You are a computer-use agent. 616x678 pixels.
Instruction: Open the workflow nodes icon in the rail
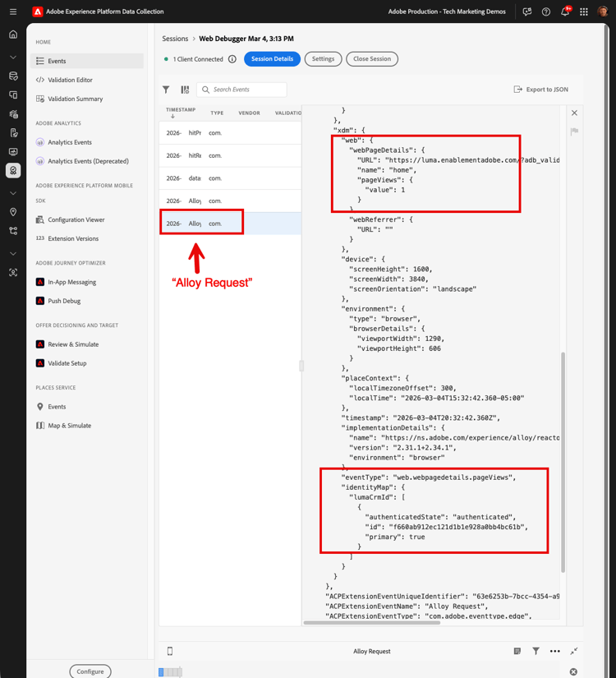tap(13, 231)
